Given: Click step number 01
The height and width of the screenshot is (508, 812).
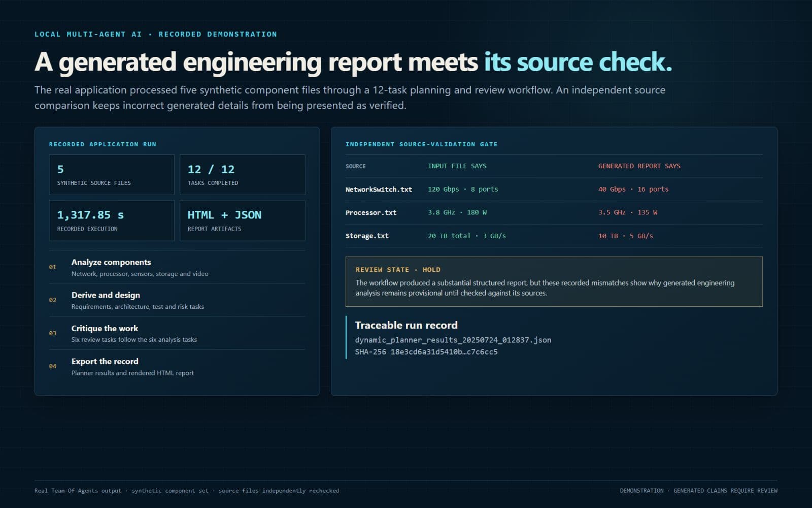Looking at the screenshot, I should [53, 267].
